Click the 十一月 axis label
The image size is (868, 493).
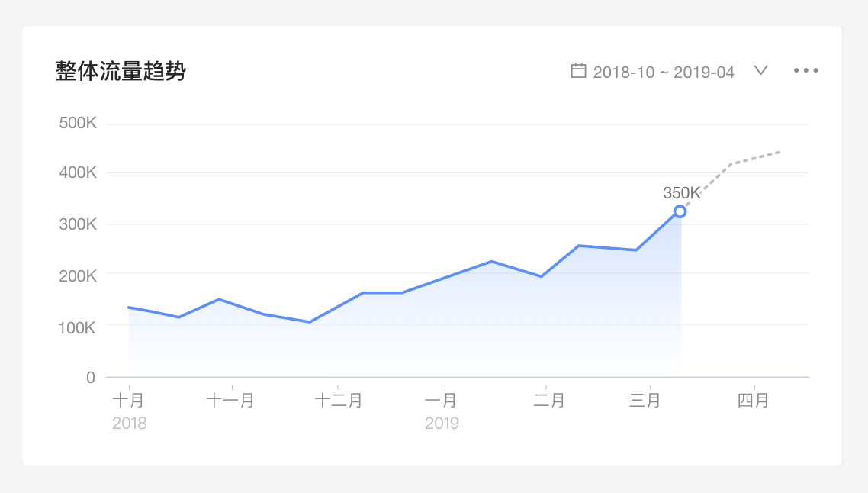pos(230,400)
